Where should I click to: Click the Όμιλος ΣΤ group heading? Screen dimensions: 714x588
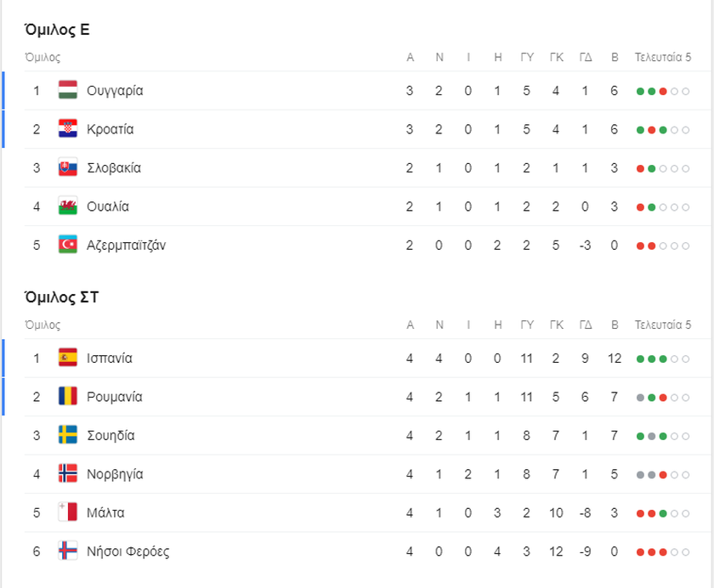pos(63,297)
